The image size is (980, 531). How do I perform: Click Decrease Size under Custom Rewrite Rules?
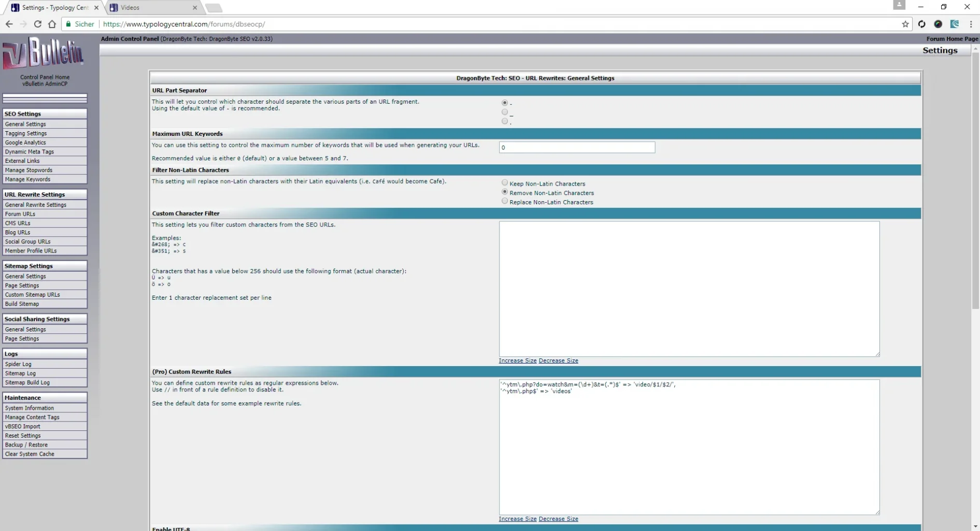[558, 519]
